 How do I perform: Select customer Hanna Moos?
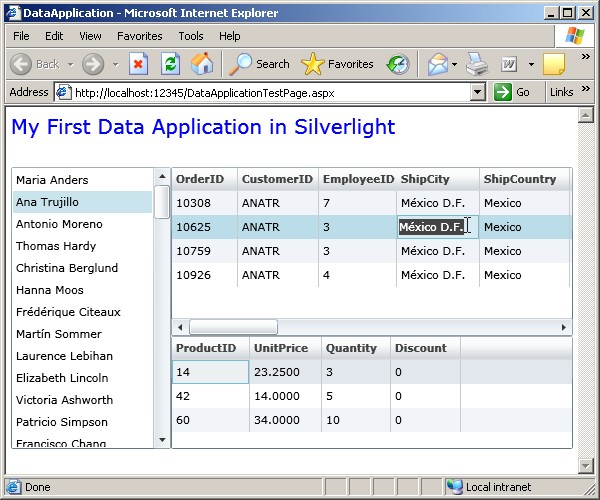[83, 290]
